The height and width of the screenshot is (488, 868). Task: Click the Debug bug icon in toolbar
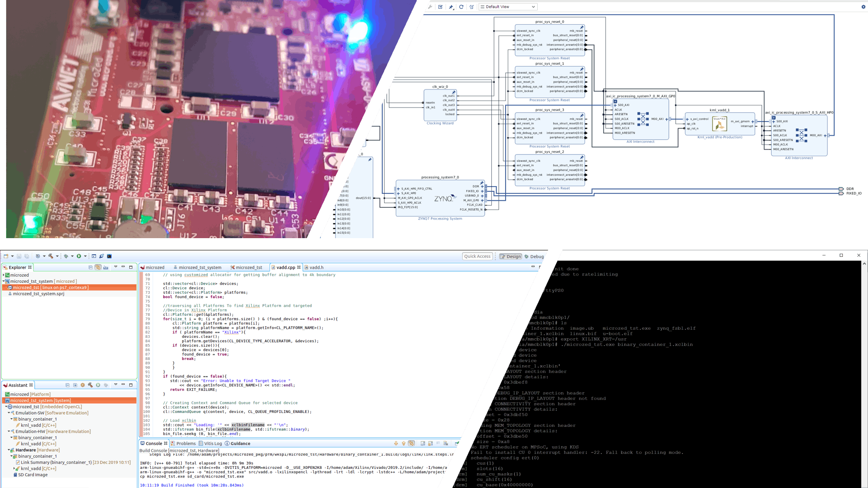tap(66, 256)
